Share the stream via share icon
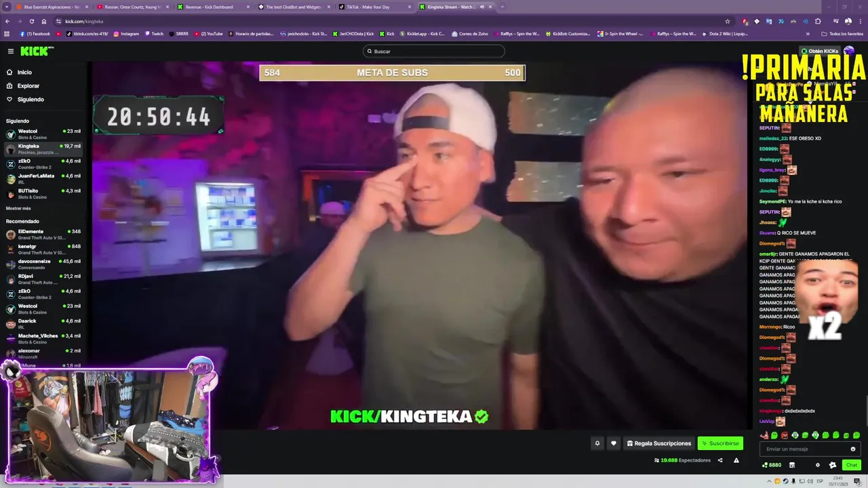 click(720, 460)
